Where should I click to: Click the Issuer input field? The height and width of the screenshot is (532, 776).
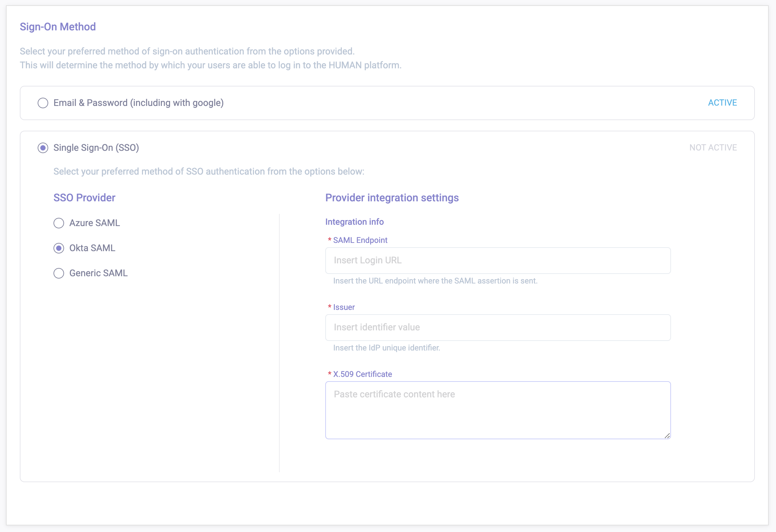(498, 327)
